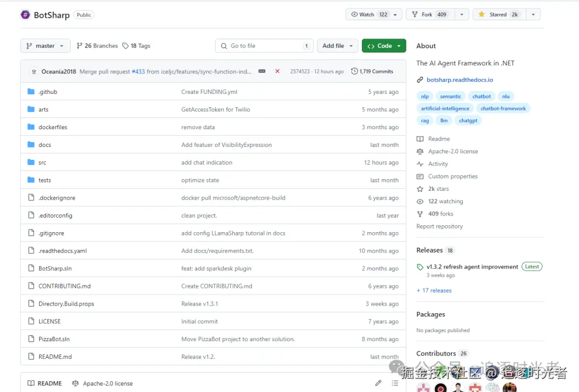Open botsharp.readthedocs.io link

coord(460,80)
